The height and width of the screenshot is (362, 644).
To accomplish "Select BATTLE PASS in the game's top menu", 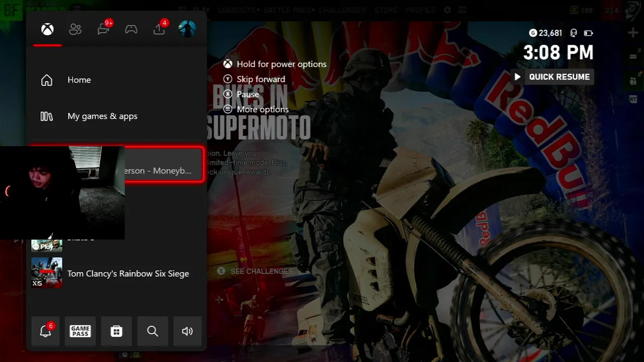I will [287, 10].
